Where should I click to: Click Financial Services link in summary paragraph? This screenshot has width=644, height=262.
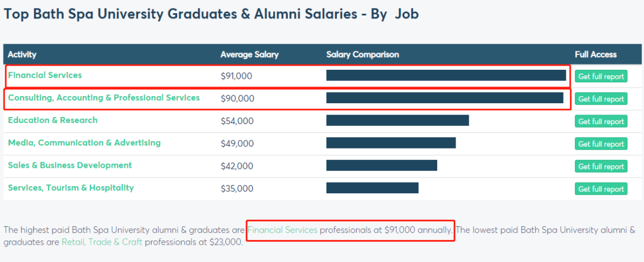click(x=283, y=230)
